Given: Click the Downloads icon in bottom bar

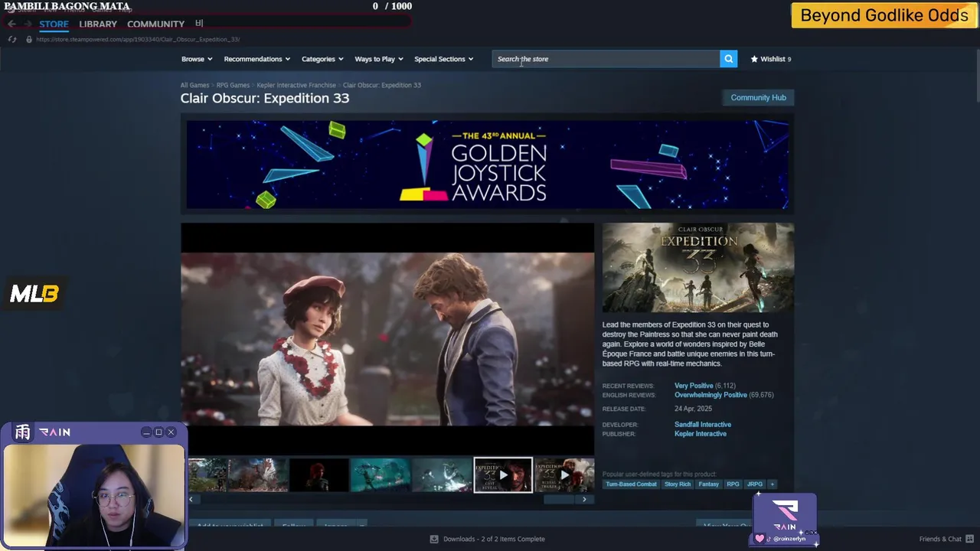Looking at the screenshot, I should pos(434,539).
